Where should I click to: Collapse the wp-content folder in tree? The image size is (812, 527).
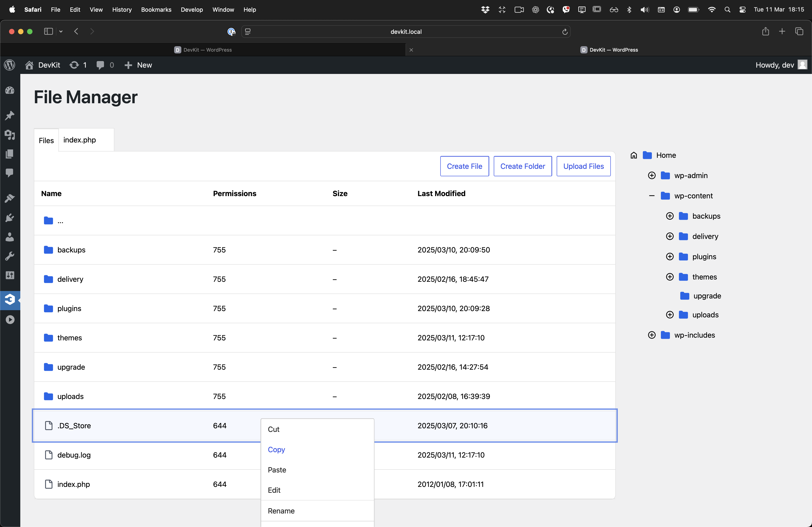coord(652,196)
